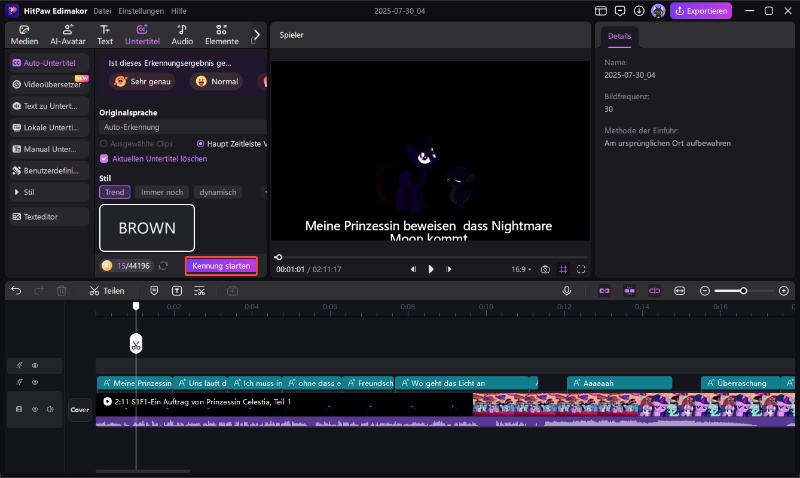Toggle the purple timeline link icon
800x478 pixels.
click(x=605, y=291)
